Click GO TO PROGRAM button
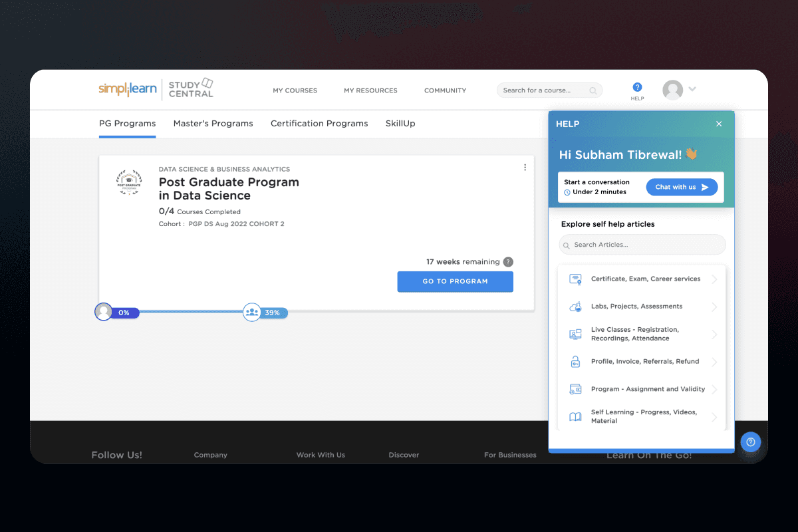 point(455,281)
